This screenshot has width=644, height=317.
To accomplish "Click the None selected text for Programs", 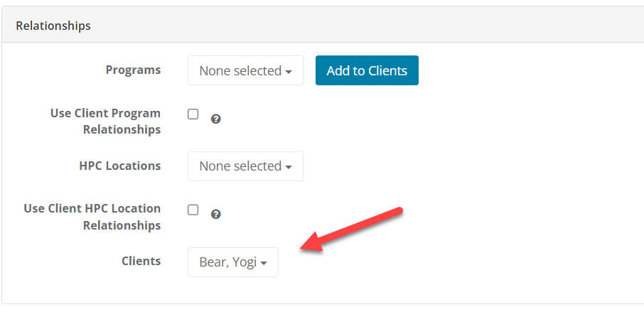I will click(x=240, y=70).
